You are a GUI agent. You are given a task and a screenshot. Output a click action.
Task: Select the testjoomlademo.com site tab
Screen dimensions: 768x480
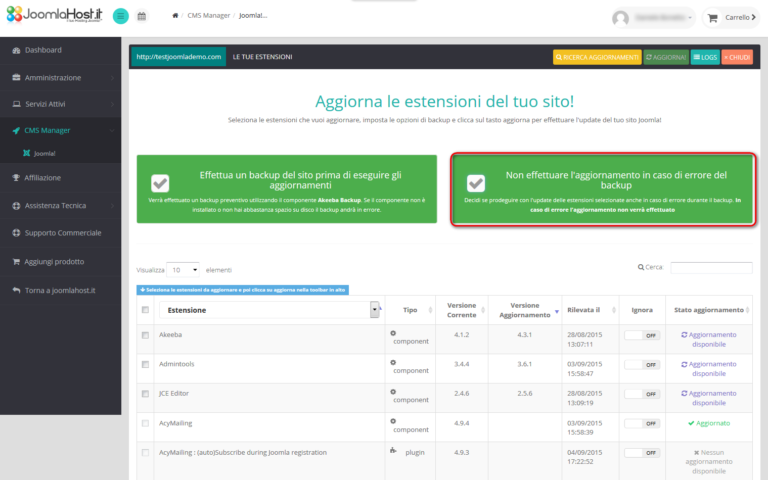tap(179, 57)
